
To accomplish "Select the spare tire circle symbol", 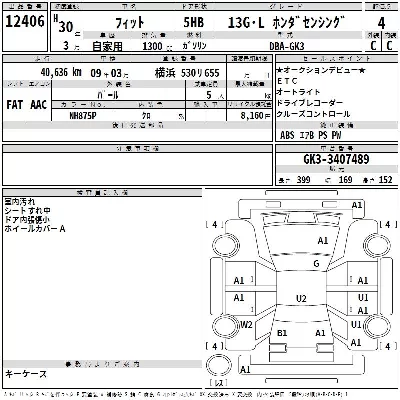I will pyautogui.click(x=219, y=366).
